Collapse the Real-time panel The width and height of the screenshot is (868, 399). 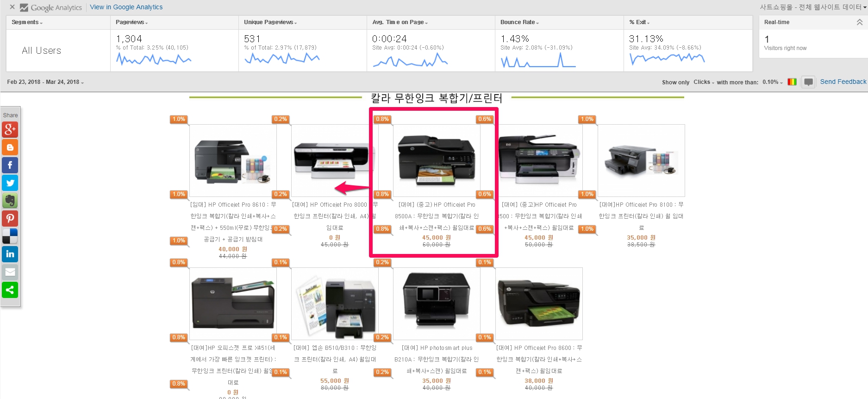859,22
